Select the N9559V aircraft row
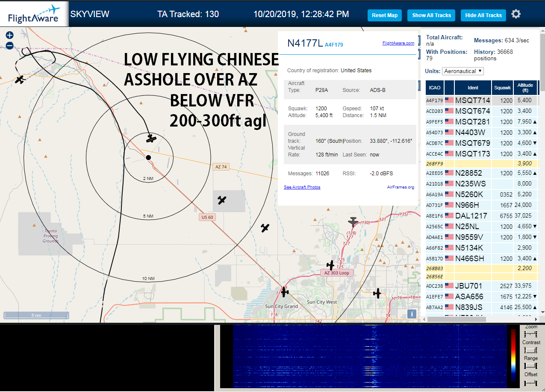 pyautogui.click(x=482, y=237)
